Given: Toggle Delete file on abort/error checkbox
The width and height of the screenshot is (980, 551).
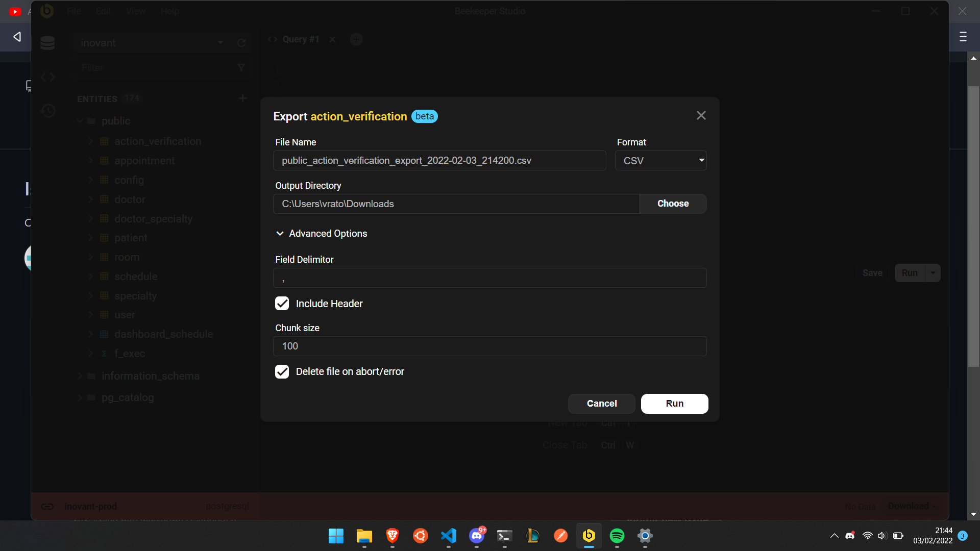Looking at the screenshot, I should 282,371.
